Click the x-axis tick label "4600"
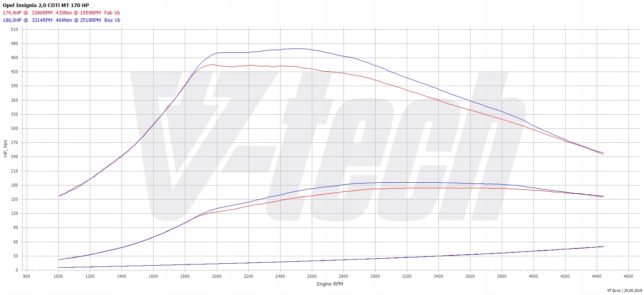The image size is (644, 295). coord(628,276)
